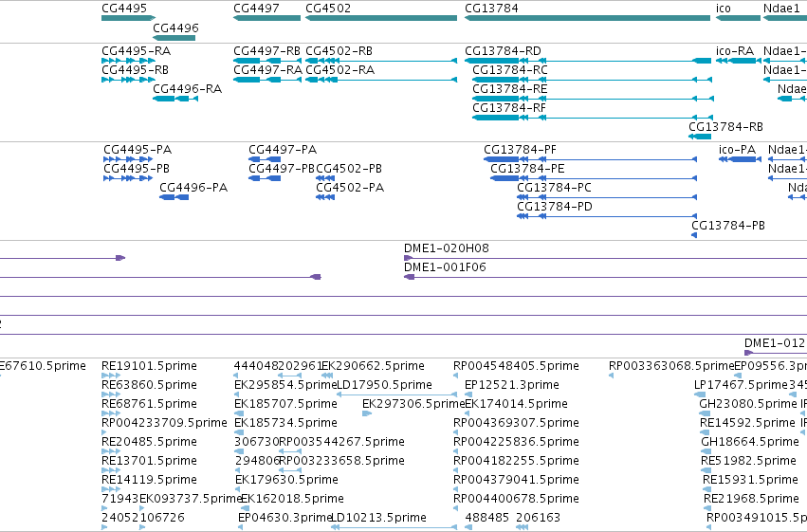Select the RE51982.5prime EST

[706, 470]
